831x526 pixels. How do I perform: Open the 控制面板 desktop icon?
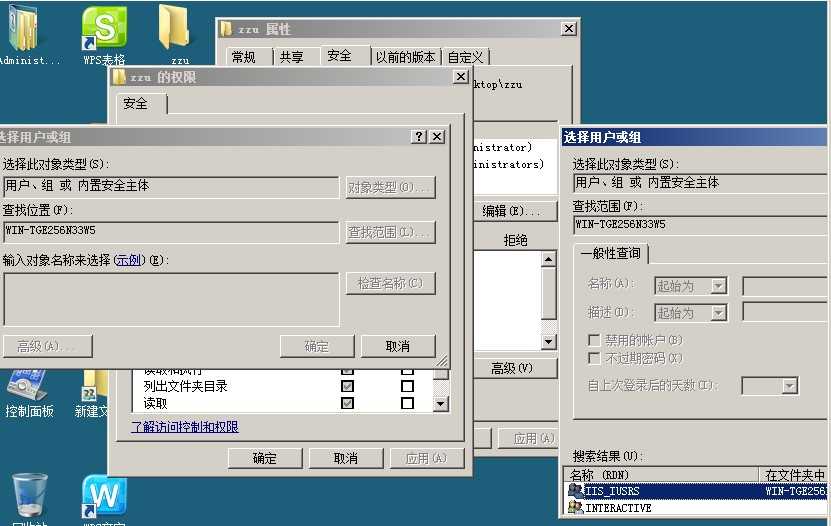point(29,392)
